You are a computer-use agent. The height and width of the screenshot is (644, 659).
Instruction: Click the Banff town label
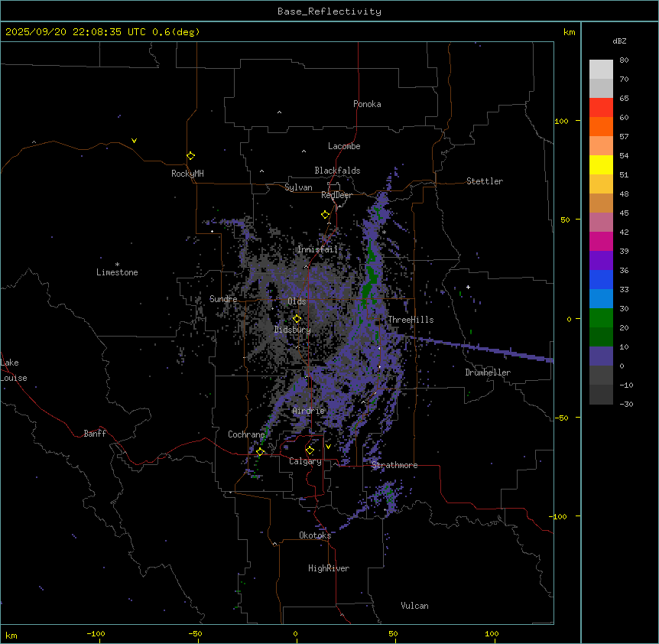[95, 434]
